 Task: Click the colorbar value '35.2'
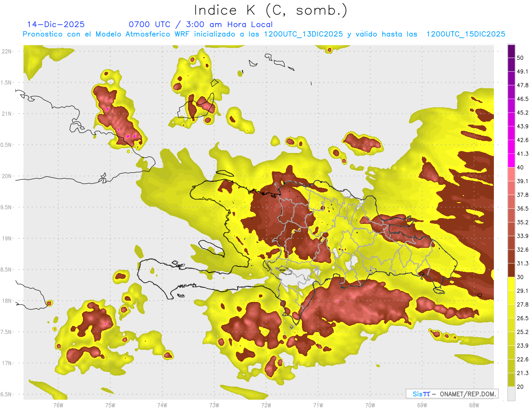pos(523,222)
